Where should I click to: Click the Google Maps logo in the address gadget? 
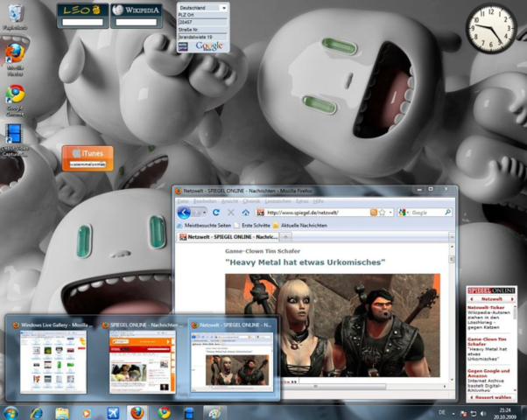(x=209, y=46)
